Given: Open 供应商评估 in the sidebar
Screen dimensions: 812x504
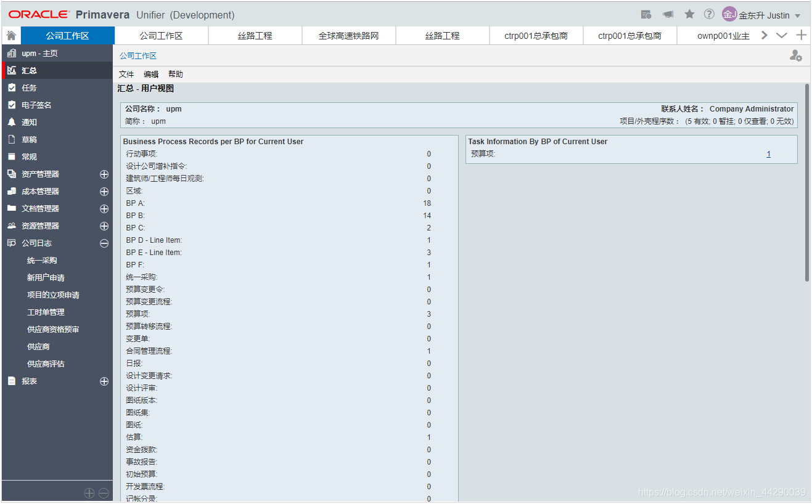Looking at the screenshot, I should click(x=46, y=364).
